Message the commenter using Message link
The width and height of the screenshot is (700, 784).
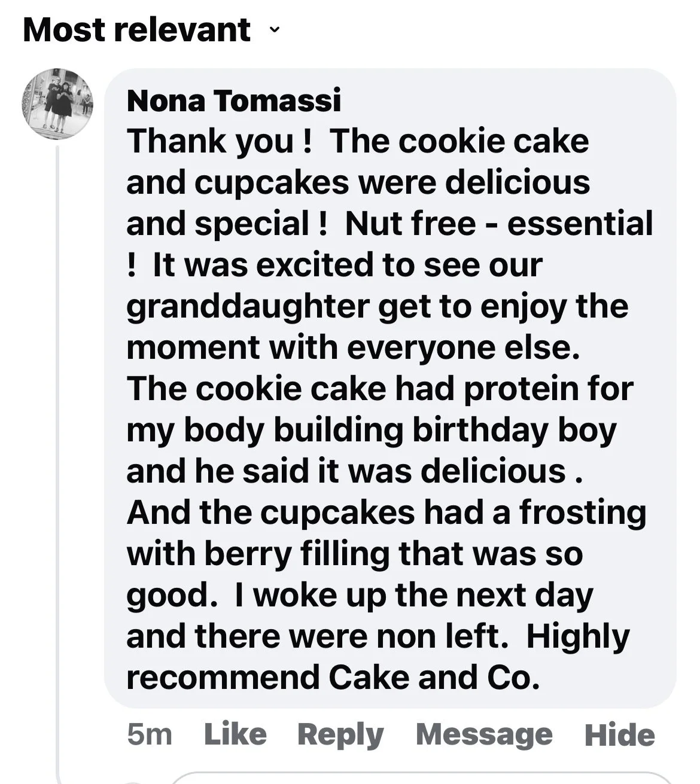point(484,734)
